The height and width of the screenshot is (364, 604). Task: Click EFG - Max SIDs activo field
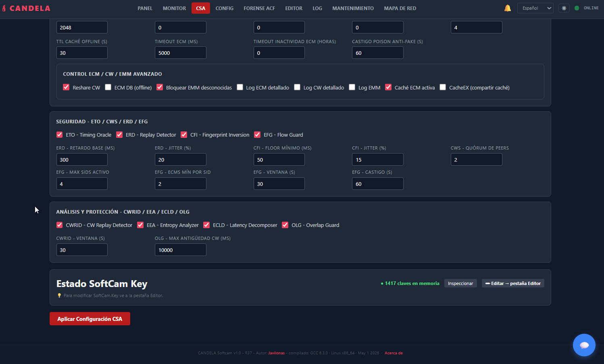[82, 184]
